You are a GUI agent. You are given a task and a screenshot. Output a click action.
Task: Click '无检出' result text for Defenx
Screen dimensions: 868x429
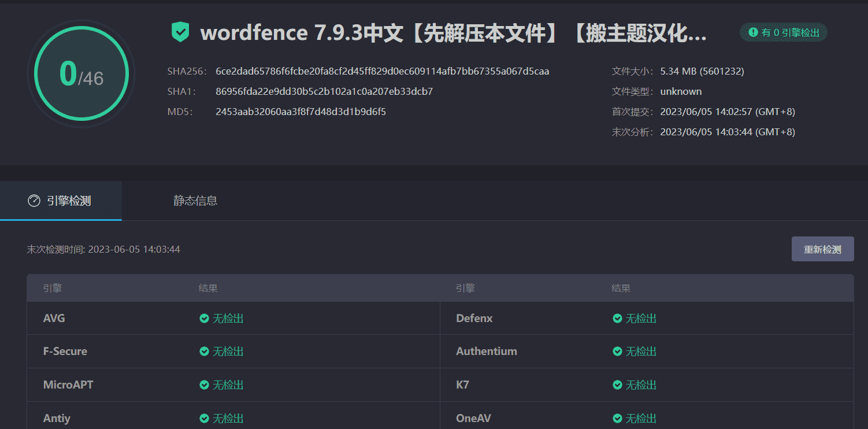641,319
